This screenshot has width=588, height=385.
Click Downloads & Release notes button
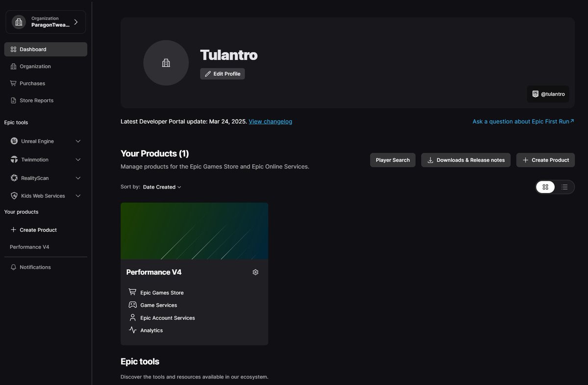click(466, 160)
